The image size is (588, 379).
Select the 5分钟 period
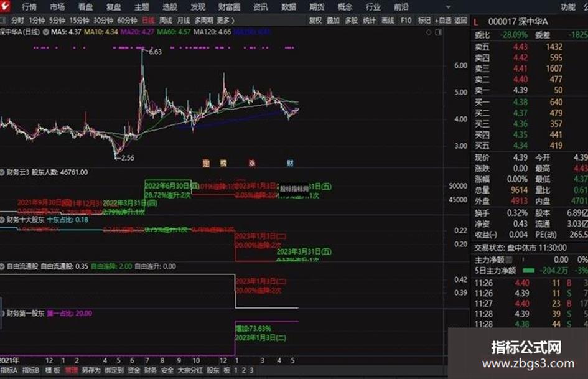(x=57, y=21)
